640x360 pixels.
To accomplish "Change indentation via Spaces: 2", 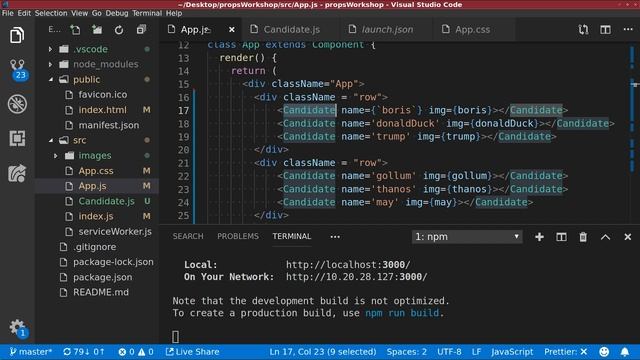I will pyautogui.click(x=407, y=352).
